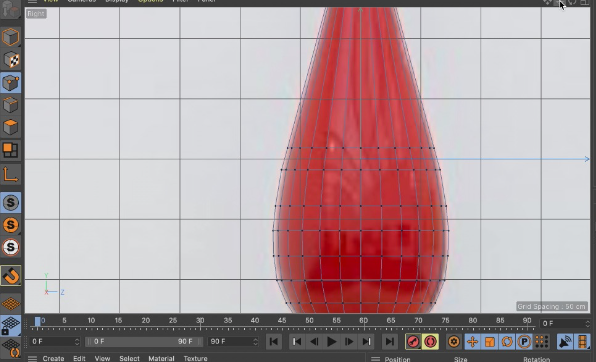Click the start frame field stepper arrows

coord(77,341)
